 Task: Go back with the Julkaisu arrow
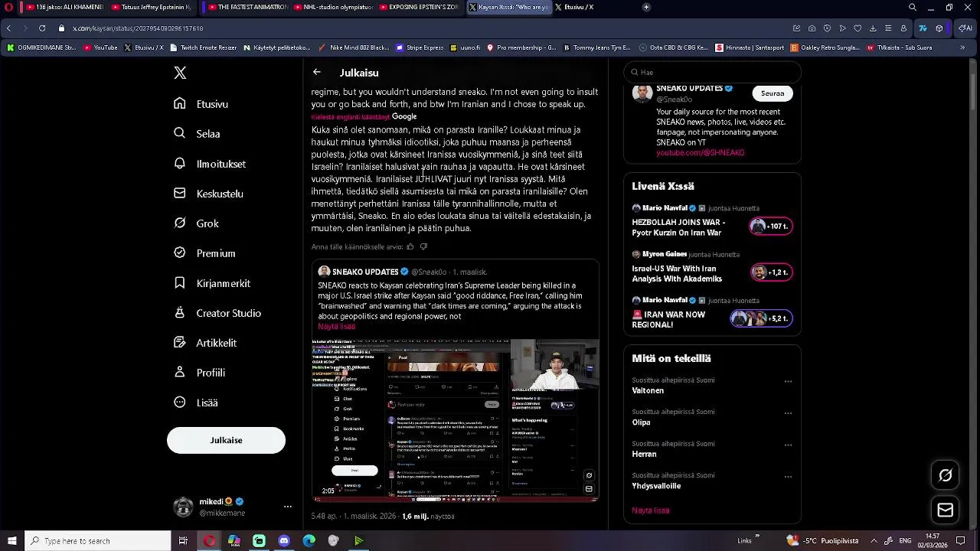pyautogui.click(x=317, y=72)
